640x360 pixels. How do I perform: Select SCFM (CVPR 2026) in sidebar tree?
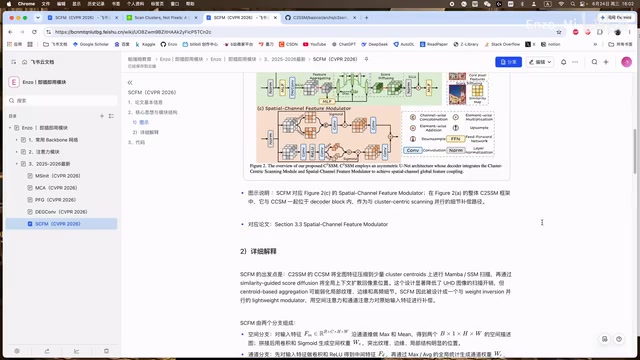coord(62,224)
